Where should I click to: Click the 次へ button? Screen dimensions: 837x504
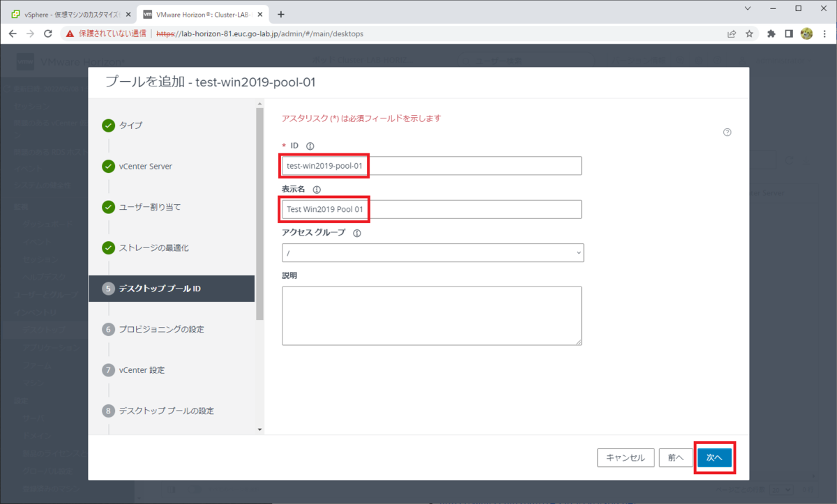coord(714,458)
